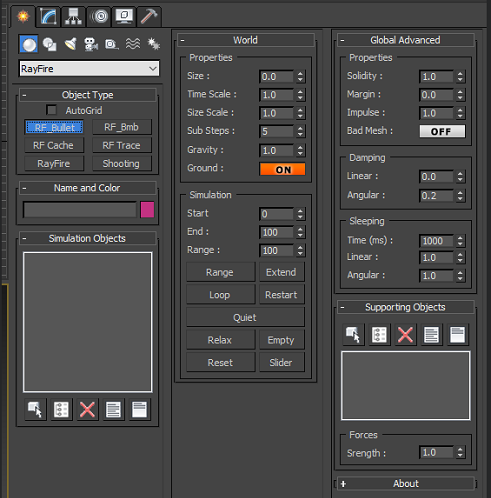
Task: Click the Loop simulation button
Action: [x=220, y=295]
